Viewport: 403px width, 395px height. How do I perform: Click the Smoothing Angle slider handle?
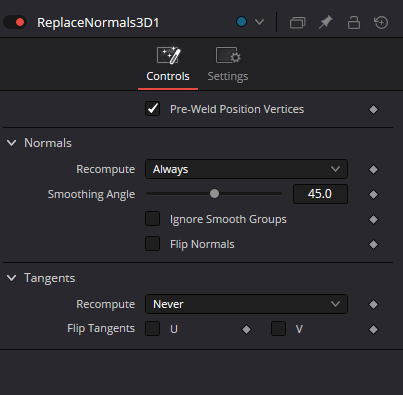pyautogui.click(x=214, y=194)
